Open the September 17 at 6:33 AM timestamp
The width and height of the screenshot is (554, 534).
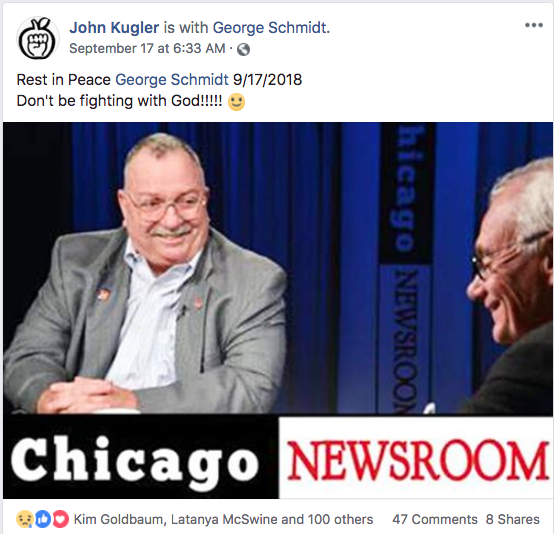click(147, 48)
